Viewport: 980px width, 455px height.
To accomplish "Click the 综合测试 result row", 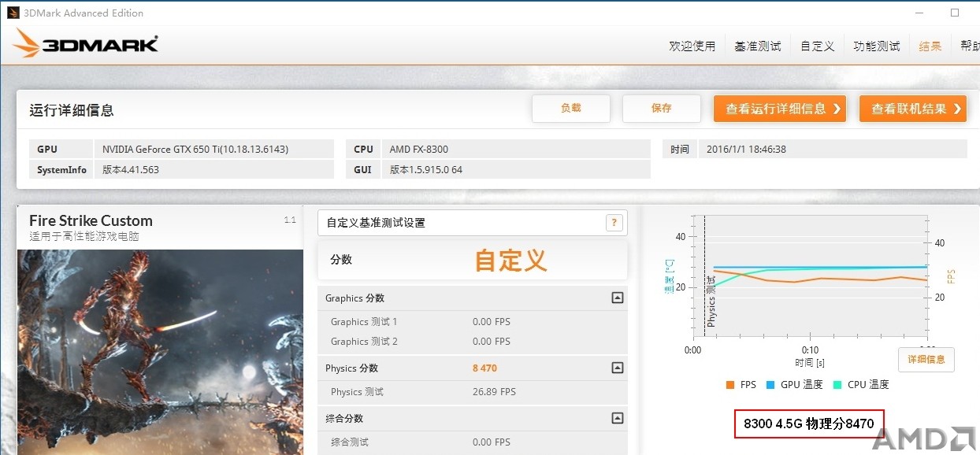I will (x=473, y=442).
